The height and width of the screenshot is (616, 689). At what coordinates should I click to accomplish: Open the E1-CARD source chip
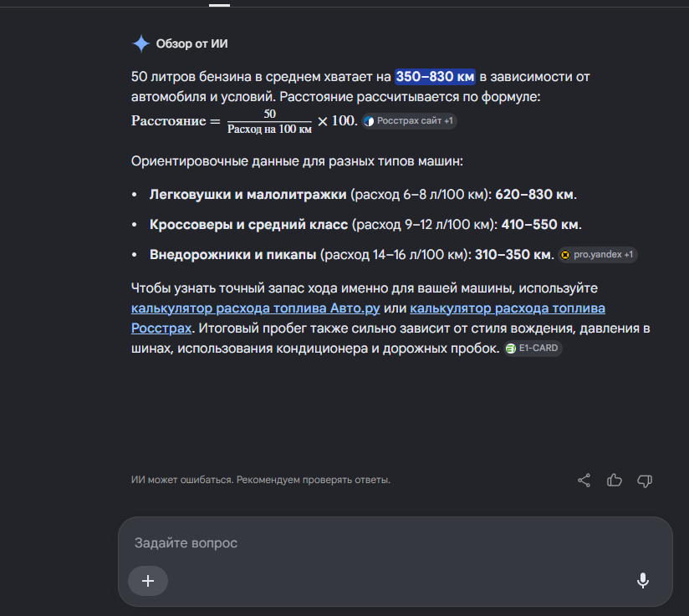(x=533, y=349)
